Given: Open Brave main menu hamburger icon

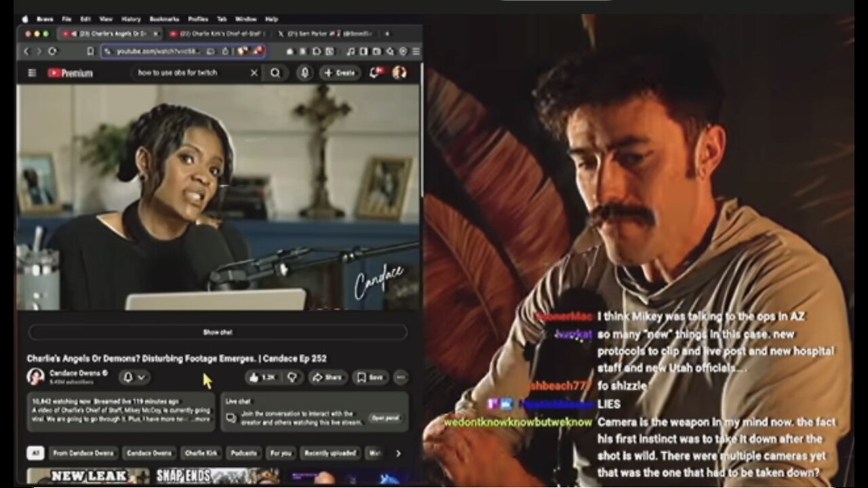Looking at the screenshot, I should click(x=416, y=52).
